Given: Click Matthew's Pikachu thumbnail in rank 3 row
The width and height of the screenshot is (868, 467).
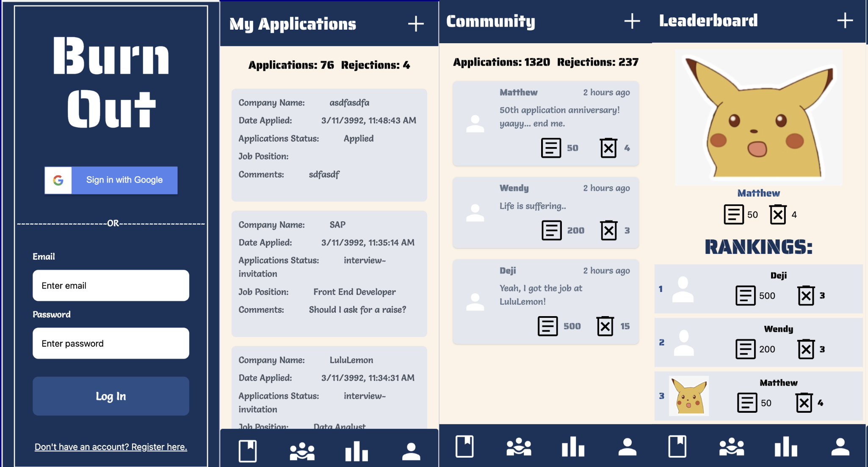Looking at the screenshot, I should click(689, 396).
